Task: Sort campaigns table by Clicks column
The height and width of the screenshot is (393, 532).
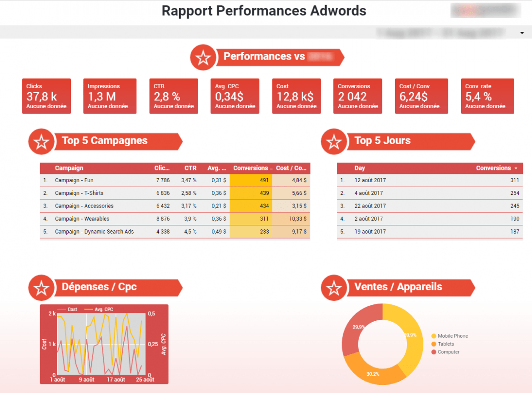Action: point(162,168)
